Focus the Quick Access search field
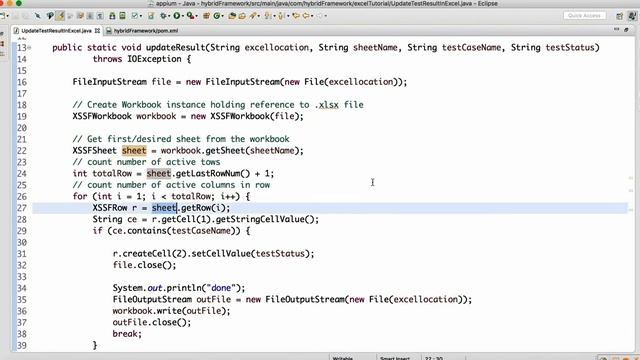 pos(584,16)
